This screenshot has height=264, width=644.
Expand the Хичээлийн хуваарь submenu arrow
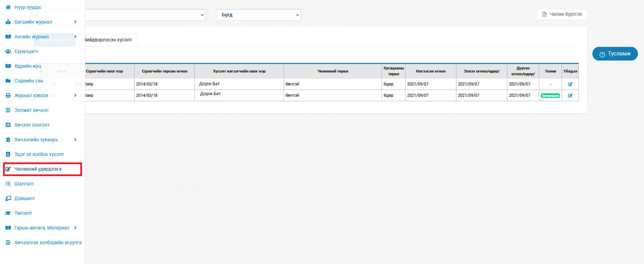point(75,139)
